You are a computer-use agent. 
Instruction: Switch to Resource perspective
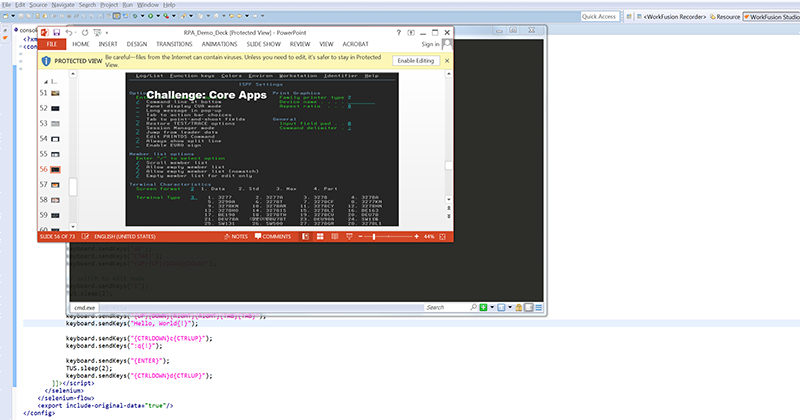[x=725, y=17]
